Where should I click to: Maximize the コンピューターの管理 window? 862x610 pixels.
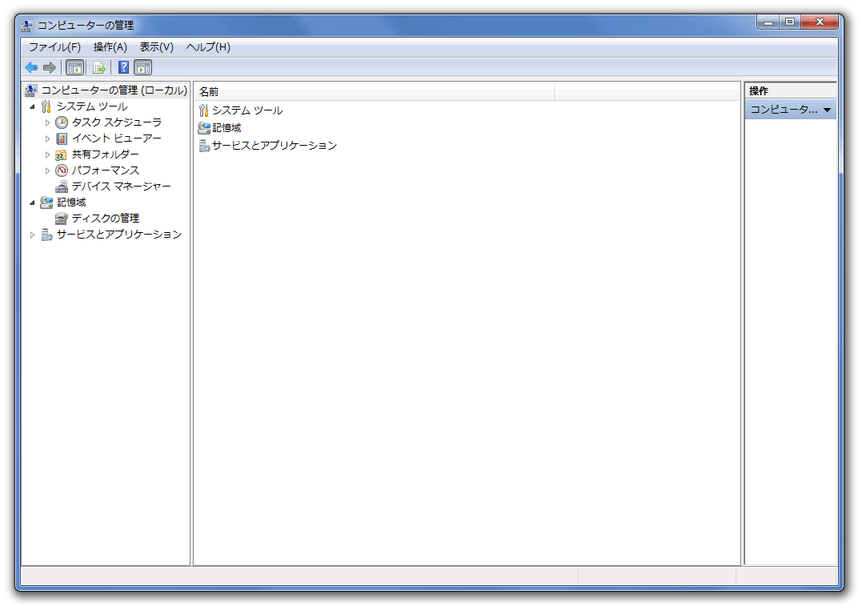[790, 22]
